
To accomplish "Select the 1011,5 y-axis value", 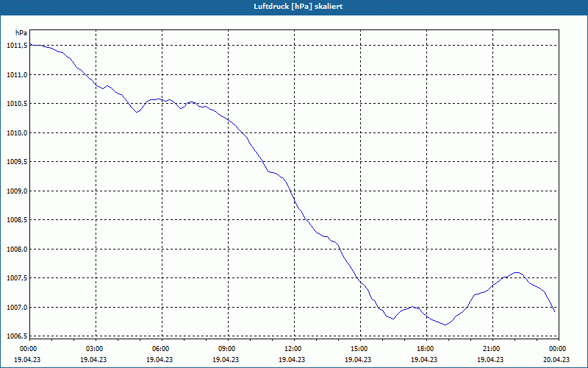I will tap(17, 46).
